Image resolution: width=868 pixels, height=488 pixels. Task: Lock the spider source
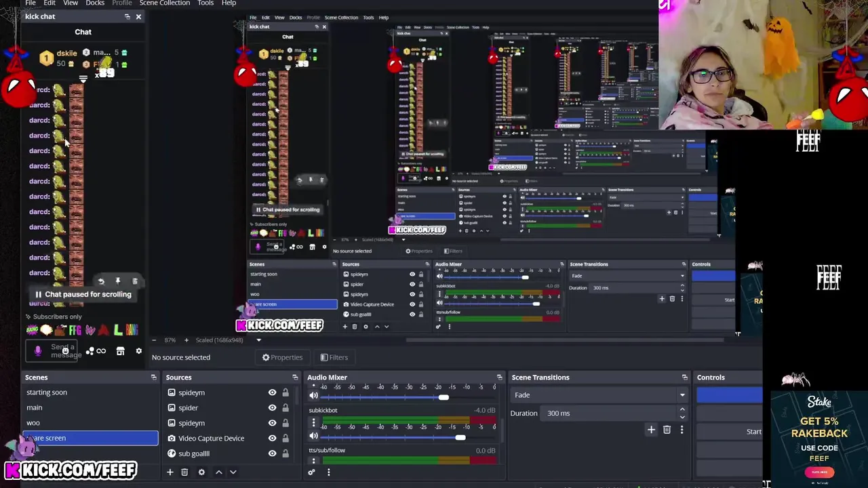285,408
